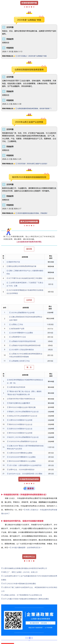Click the red header 本周新增重要政策通知
The height and width of the screenshot is (644, 59).
click(29, 479)
